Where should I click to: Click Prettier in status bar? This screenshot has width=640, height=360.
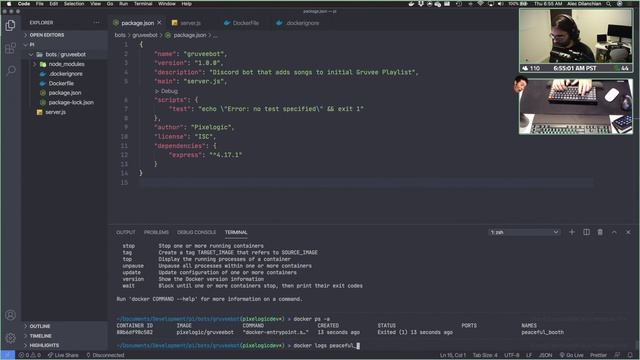tap(598, 355)
